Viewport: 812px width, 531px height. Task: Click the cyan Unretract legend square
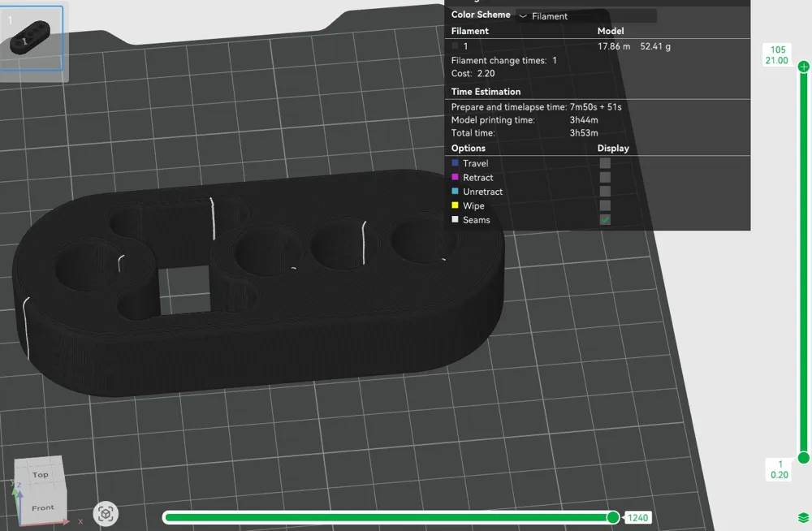456,192
